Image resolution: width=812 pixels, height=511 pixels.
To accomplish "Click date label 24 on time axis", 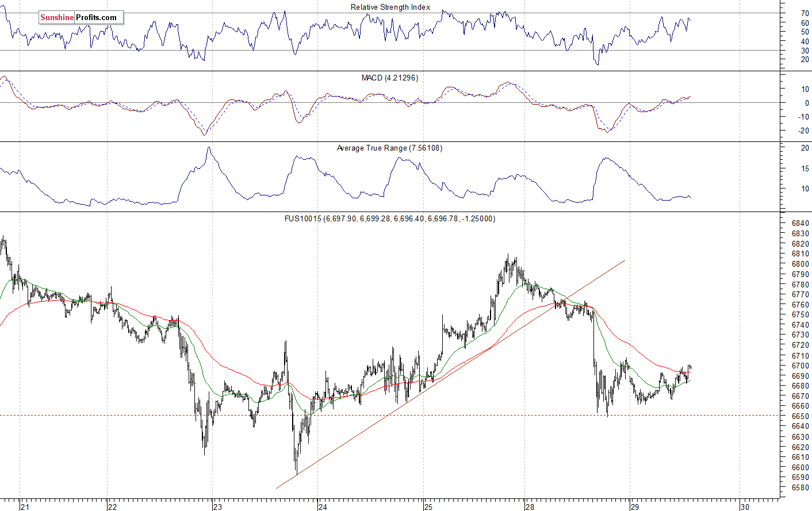I will pyautogui.click(x=323, y=506).
